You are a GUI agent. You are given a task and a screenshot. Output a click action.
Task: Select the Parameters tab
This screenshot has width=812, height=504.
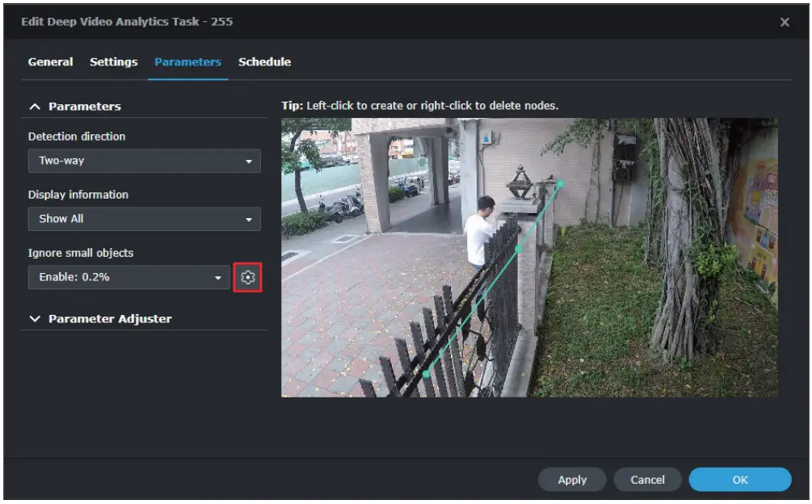click(x=187, y=61)
